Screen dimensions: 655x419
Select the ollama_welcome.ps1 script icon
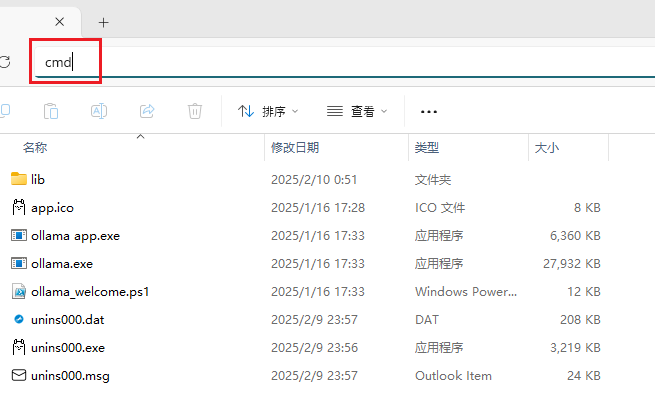coord(19,292)
